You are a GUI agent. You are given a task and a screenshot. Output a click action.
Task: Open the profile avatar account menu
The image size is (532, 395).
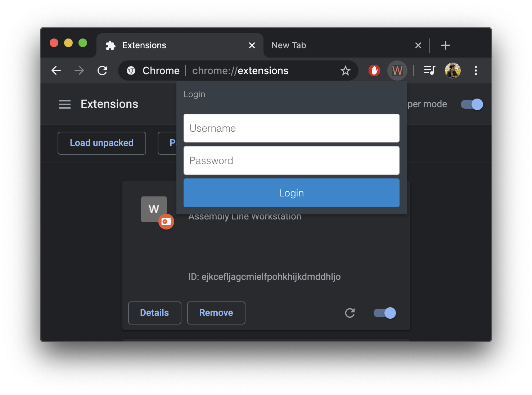452,71
